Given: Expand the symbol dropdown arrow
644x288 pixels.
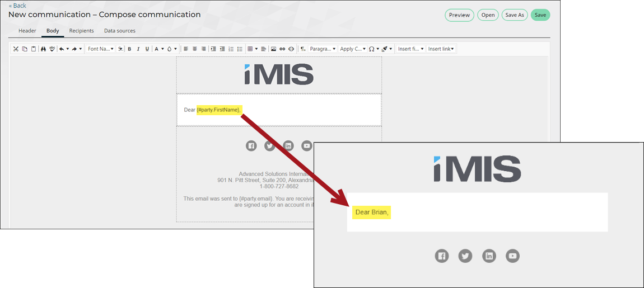Looking at the screenshot, I should pyautogui.click(x=378, y=49).
